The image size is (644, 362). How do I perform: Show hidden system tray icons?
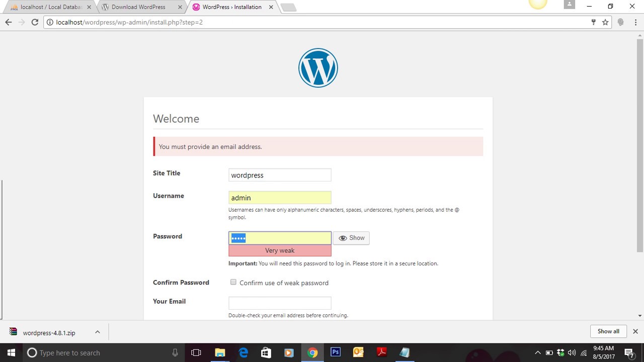(537, 352)
